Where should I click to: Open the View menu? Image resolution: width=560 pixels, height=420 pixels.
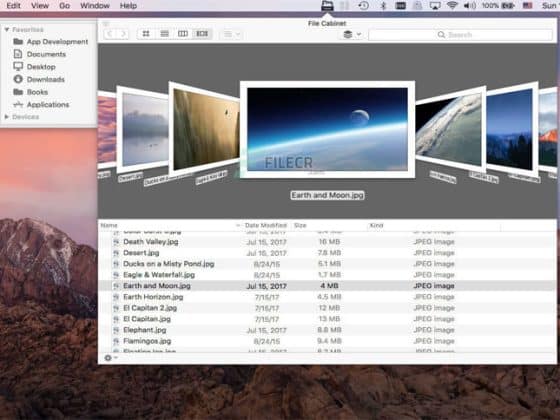pyautogui.click(x=40, y=5)
